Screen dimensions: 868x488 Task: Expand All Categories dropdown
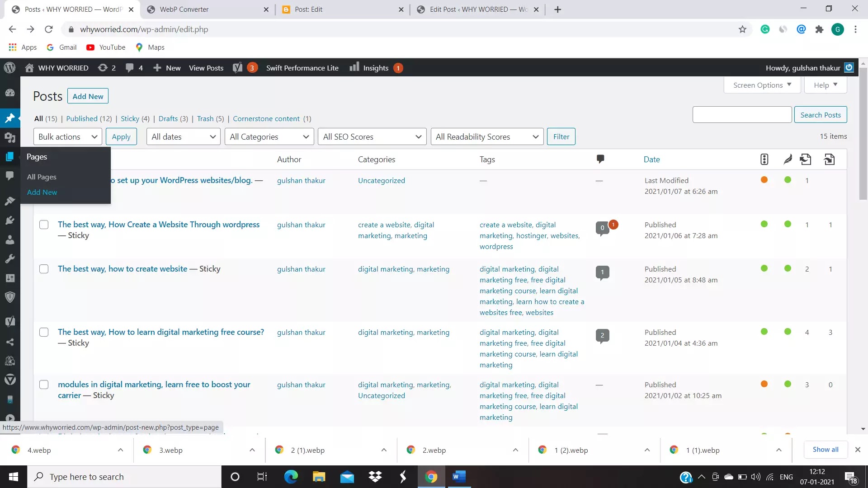tap(269, 136)
